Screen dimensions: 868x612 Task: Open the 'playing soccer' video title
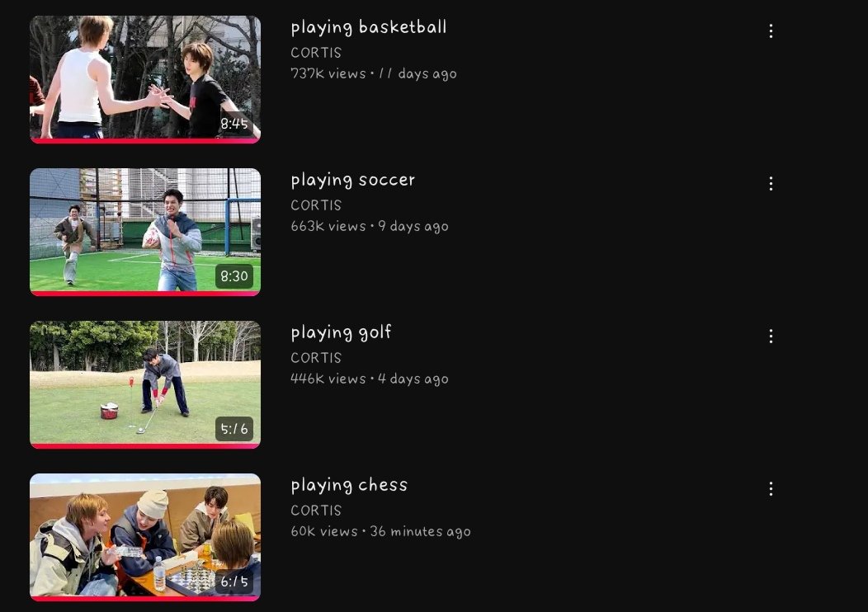[352, 181]
